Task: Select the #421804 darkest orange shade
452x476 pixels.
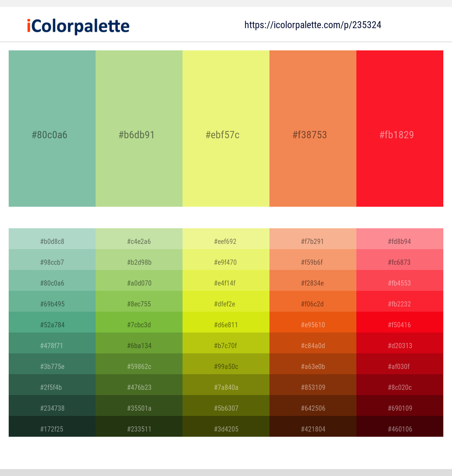Action: coord(313,429)
